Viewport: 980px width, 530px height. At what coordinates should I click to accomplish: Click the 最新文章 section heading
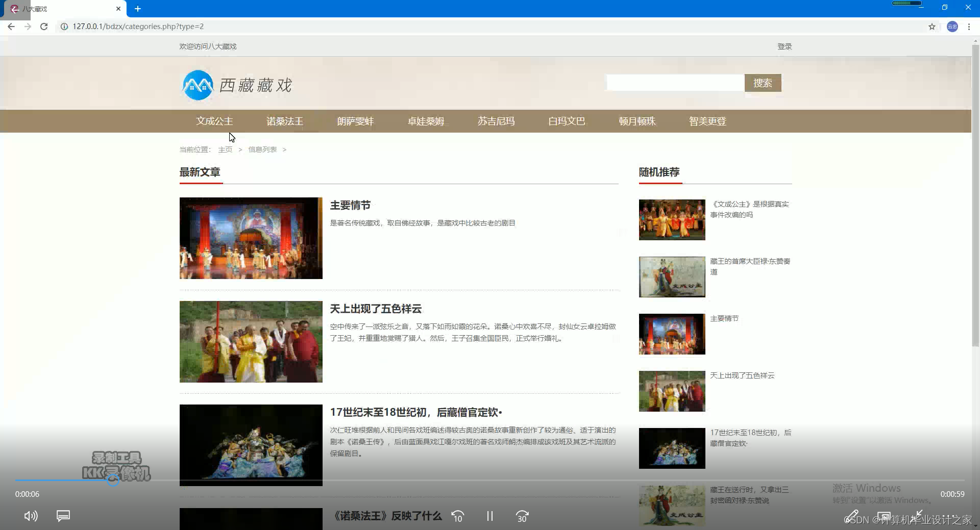pos(200,172)
